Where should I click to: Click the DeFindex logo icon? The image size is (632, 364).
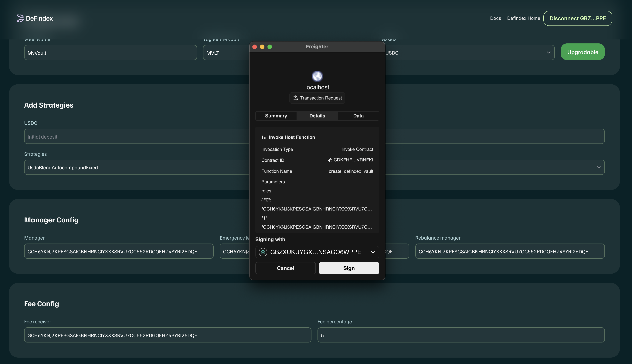(x=20, y=18)
